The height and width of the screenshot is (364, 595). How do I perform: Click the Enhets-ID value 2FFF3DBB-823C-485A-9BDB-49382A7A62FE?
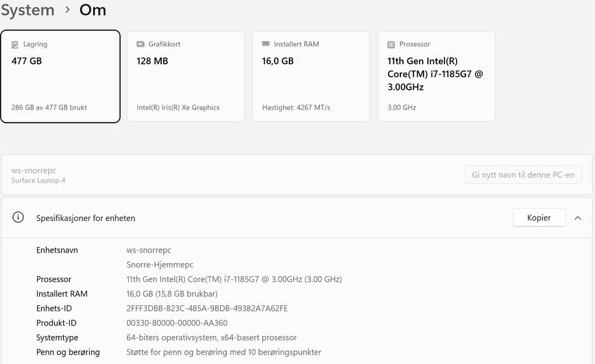tap(207, 308)
